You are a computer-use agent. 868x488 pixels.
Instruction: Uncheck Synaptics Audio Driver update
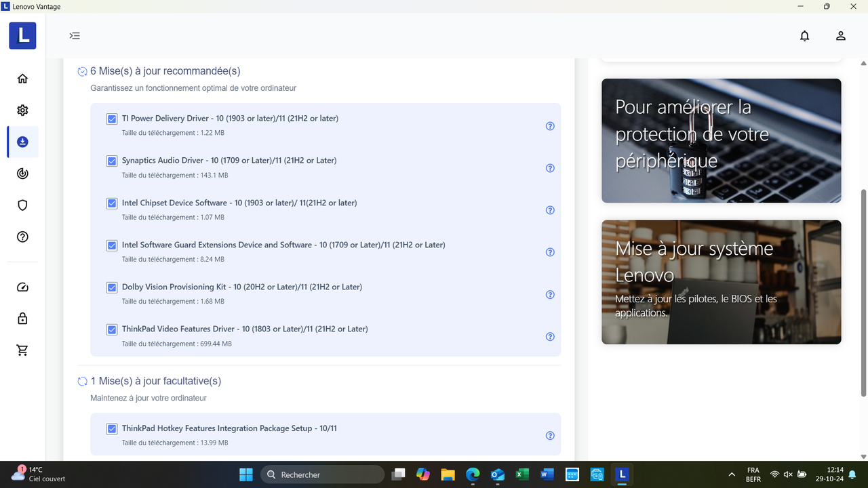[x=112, y=161]
